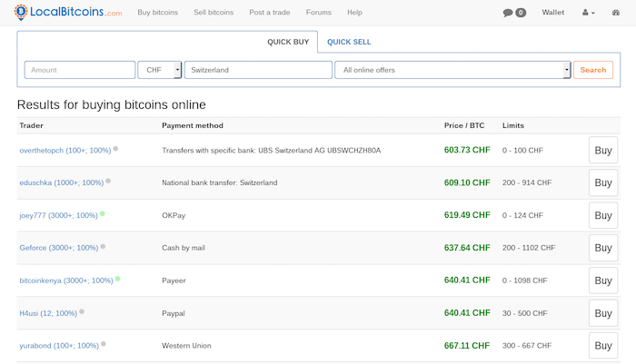Click Buy for the Paypal offer
The width and height of the screenshot is (636, 364).
pos(603,313)
